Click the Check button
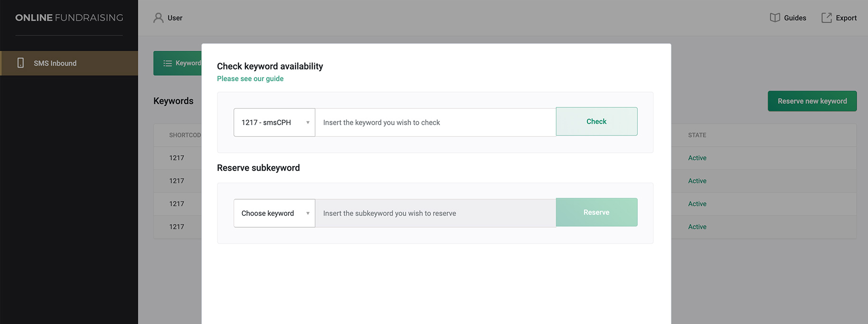Screen dimensions: 868x324 click(596, 121)
